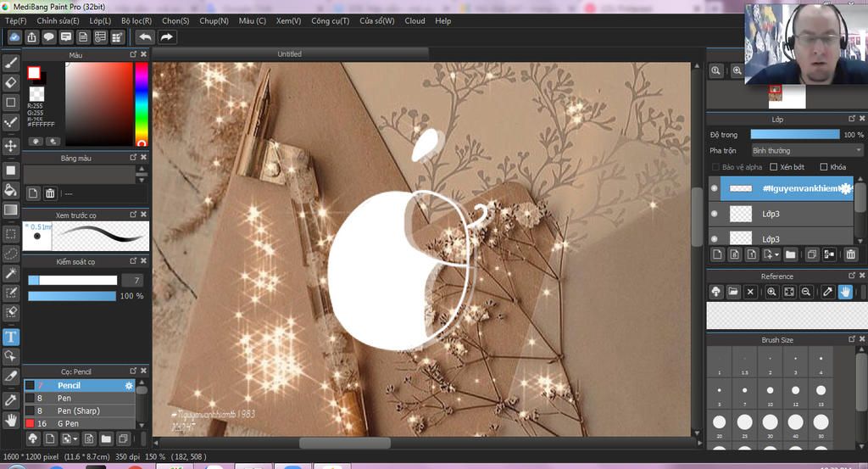Pick a color in saturation square

(x=99, y=103)
